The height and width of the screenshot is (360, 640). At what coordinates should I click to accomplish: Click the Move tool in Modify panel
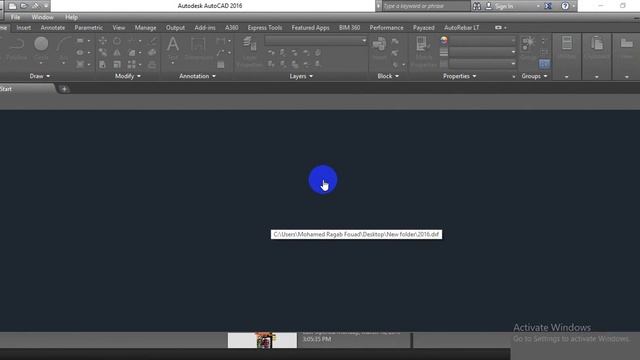click(x=102, y=41)
